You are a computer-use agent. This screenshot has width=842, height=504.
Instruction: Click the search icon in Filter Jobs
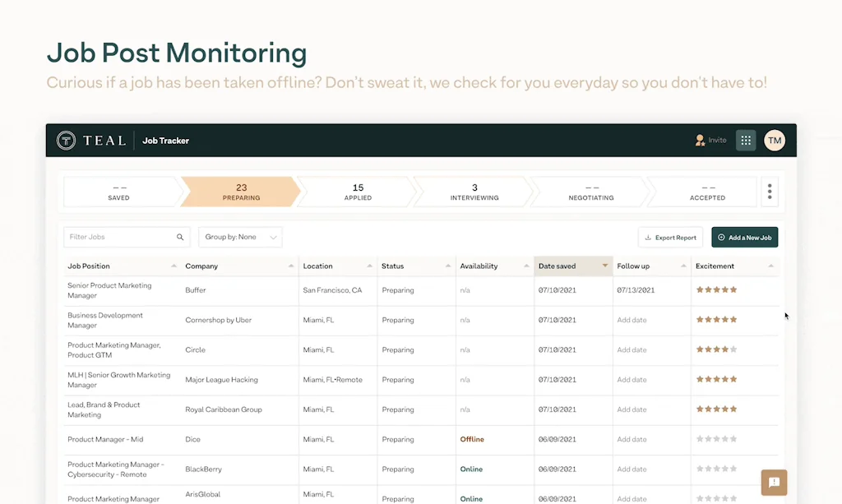coord(180,237)
